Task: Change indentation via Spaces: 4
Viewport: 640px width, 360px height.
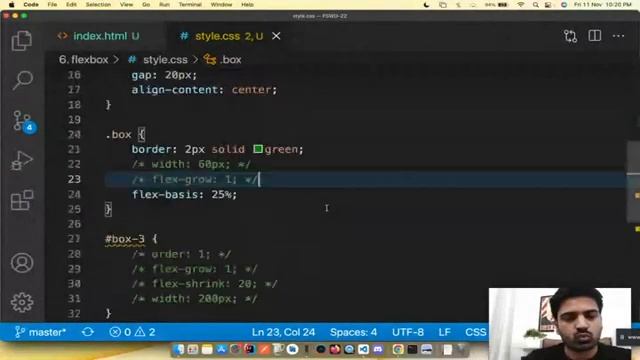Action: point(353,332)
